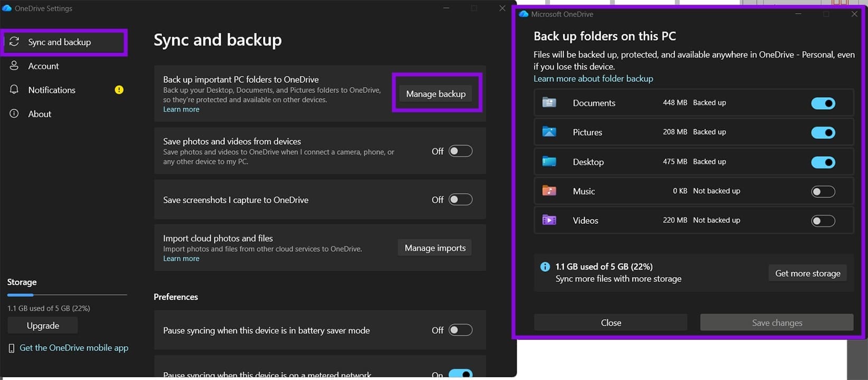868x380 pixels.
Task: Toggle Save photos and videos from devices
Action: pyautogui.click(x=460, y=151)
